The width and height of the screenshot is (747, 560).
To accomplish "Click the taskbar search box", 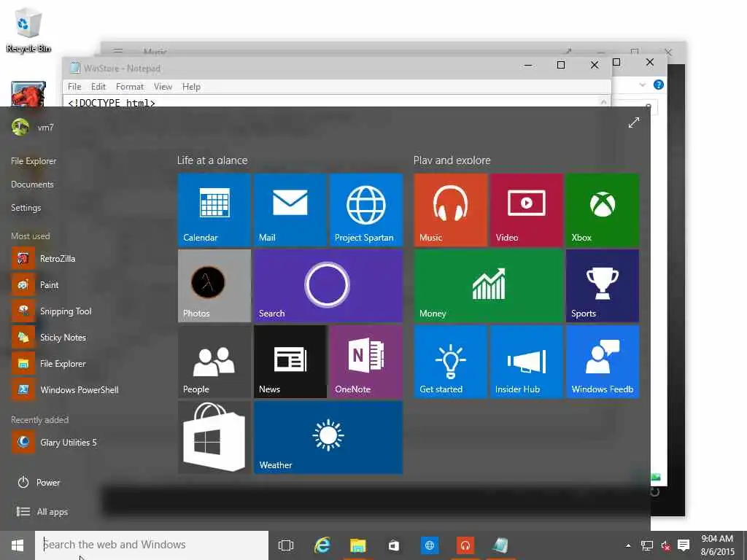I will coord(152,545).
